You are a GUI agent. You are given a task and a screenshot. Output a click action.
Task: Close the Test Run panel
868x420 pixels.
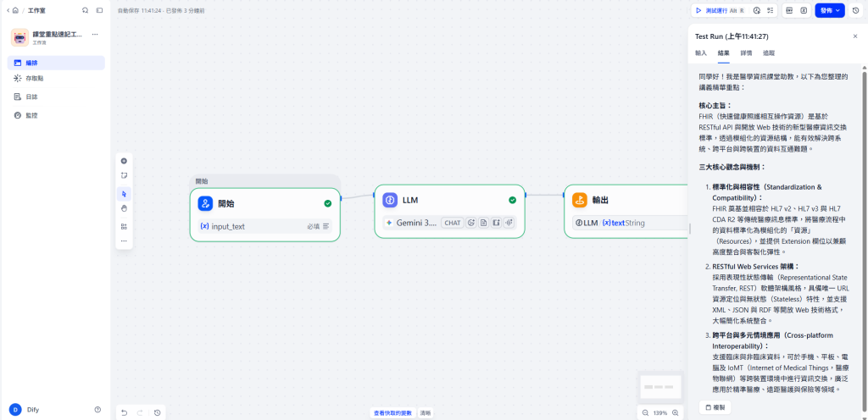click(x=854, y=36)
